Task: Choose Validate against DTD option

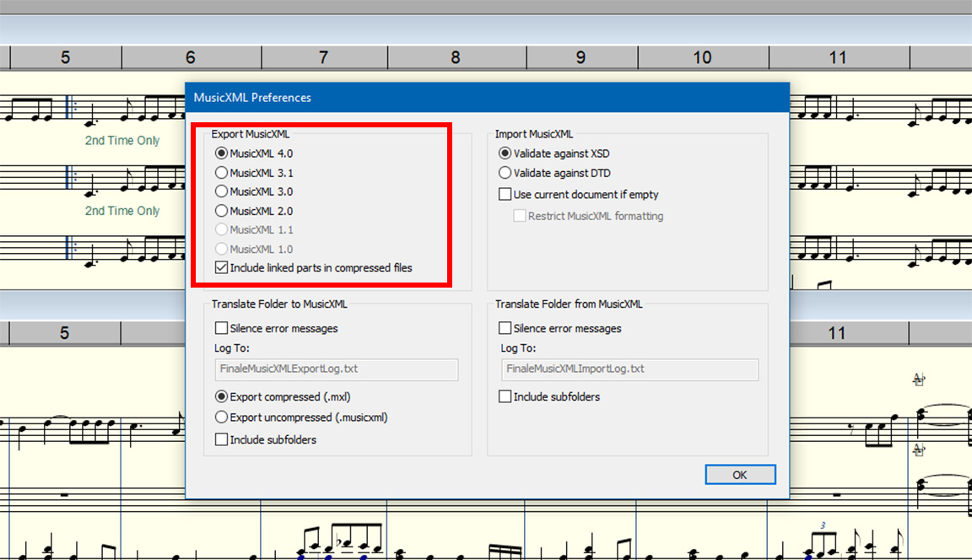Action: (505, 173)
